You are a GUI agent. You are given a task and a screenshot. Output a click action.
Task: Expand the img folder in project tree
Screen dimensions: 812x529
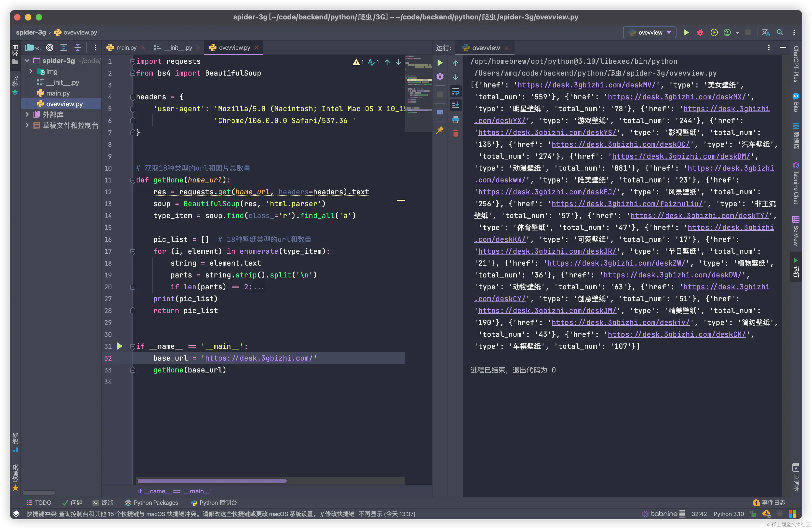click(31, 72)
